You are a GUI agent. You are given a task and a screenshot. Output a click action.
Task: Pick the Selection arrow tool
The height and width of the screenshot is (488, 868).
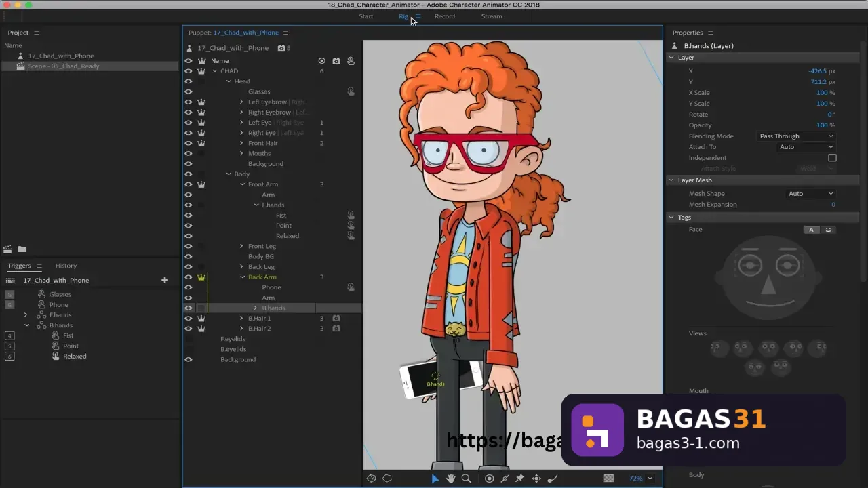pos(435,479)
